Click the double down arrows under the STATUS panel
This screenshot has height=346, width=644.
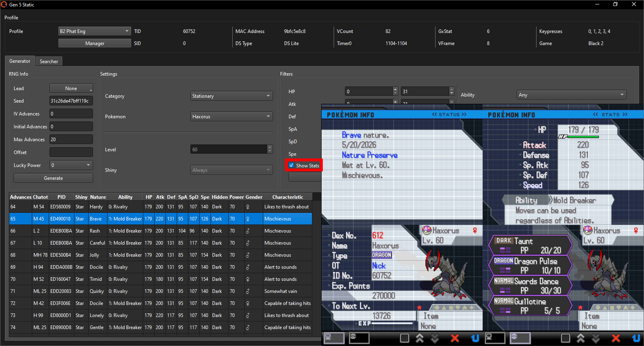435,338
